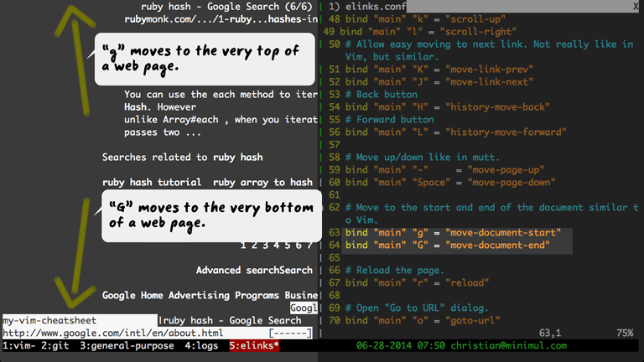Click christian@minimul.com in tmux status

click(509, 346)
